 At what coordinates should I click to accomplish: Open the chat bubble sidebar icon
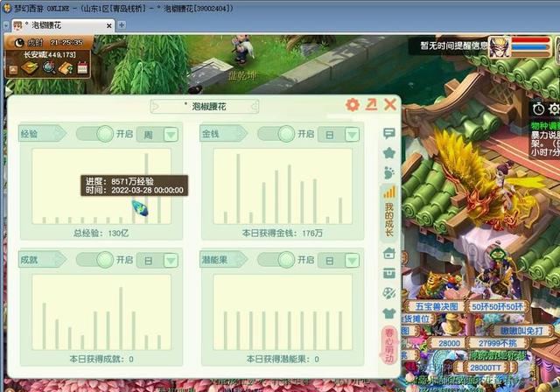[x=389, y=134]
